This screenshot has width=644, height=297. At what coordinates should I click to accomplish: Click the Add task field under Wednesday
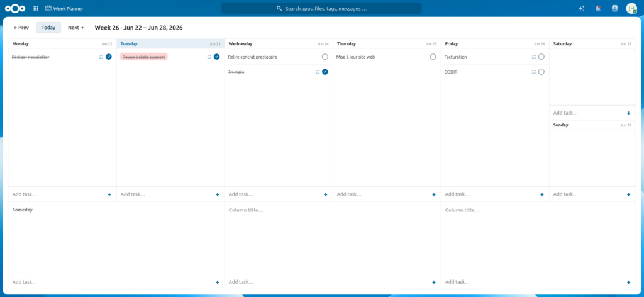[274, 194]
